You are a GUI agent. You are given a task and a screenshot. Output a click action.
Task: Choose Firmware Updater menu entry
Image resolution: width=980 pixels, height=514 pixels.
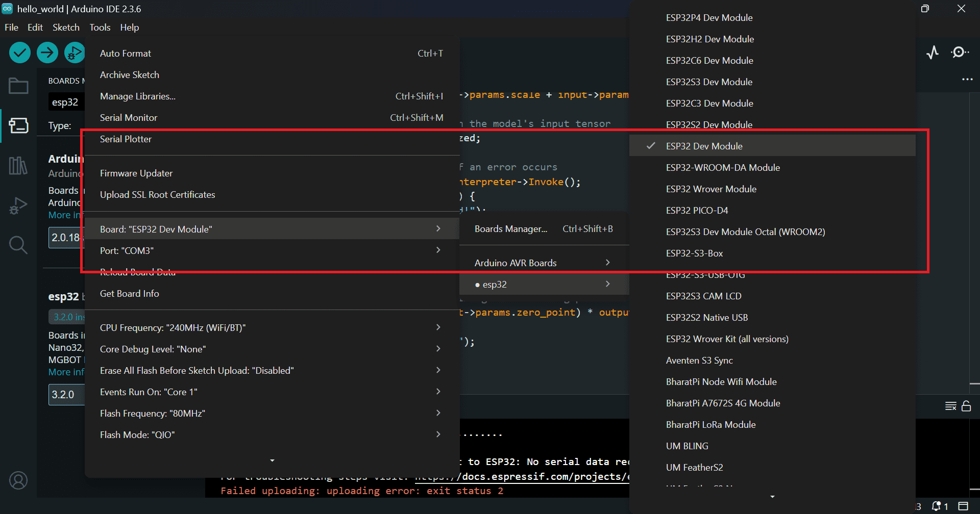272,173
